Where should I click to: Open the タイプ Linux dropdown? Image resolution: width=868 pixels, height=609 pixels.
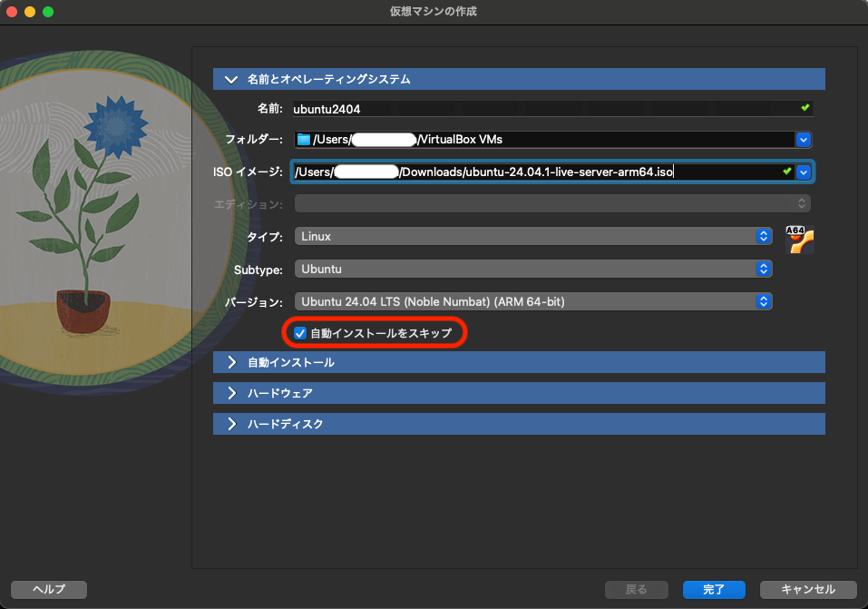click(x=533, y=236)
